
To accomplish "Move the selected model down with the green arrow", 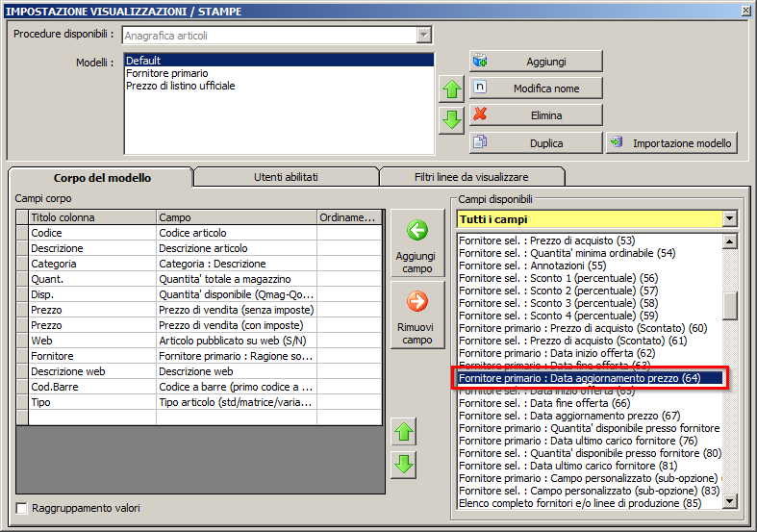I will pos(451,119).
